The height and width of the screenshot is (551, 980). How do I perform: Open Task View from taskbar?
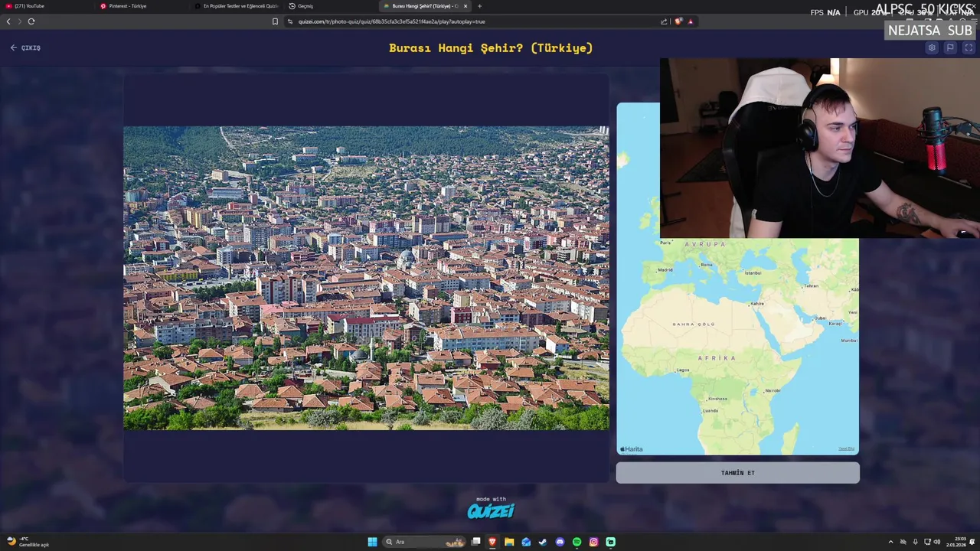pyautogui.click(x=475, y=542)
